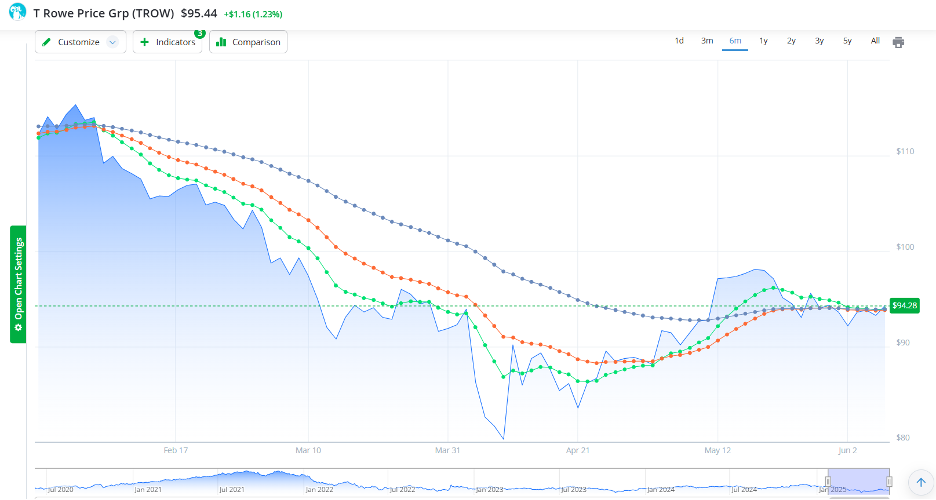Click the Mar 10 x-axis label
The image size is (936, 500).
(308, 450)
